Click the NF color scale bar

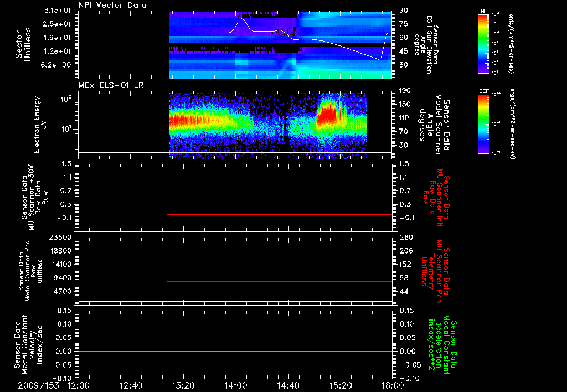484,44
